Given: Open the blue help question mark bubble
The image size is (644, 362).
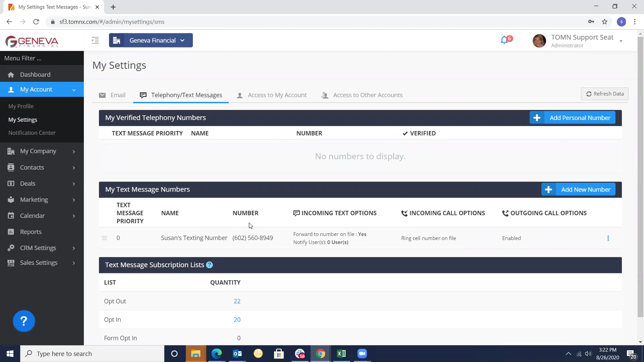Looking at the screenshot, I should click(24, 321).
